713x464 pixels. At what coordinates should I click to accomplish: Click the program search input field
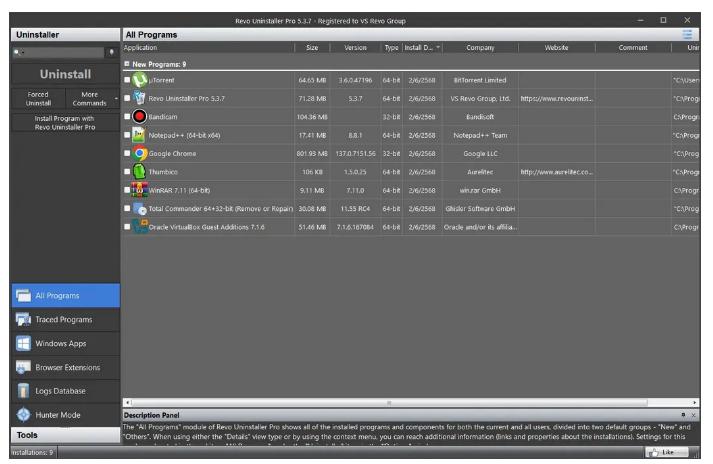tap(59, 52)
